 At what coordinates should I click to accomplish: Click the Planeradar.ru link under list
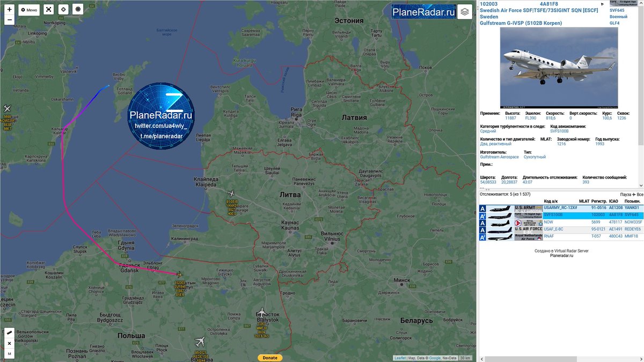(561, 256)
